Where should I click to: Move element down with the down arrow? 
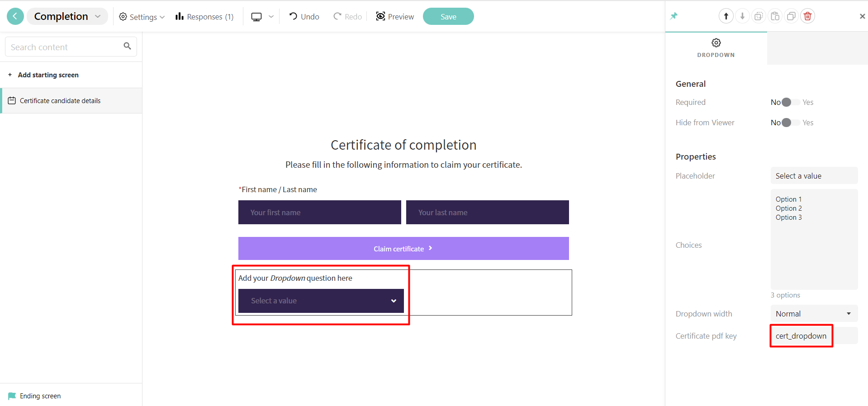pos(742,16)
